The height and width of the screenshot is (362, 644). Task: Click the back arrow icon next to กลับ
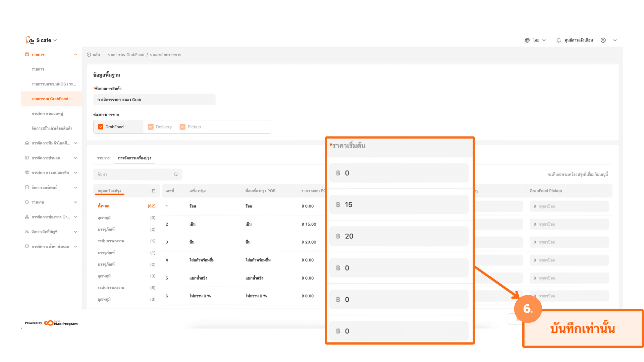tap(89, 55)
